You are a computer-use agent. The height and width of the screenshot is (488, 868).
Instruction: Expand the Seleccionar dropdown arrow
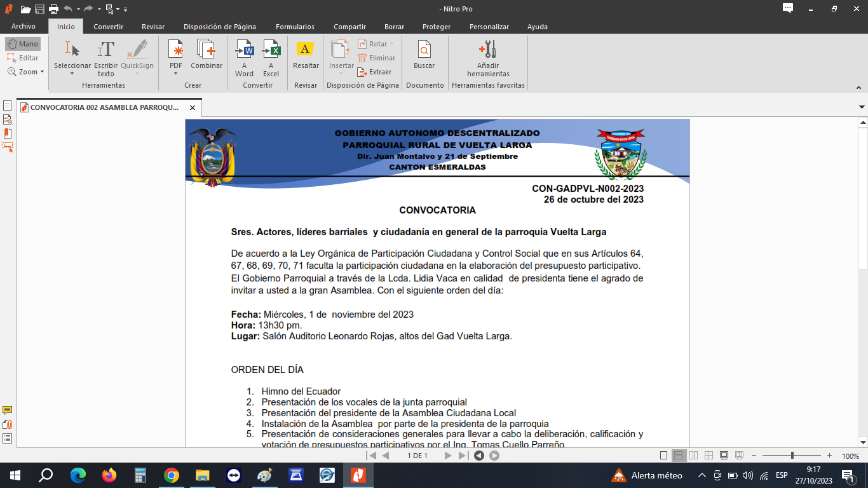pyautogui.click(x=72, y=73)
